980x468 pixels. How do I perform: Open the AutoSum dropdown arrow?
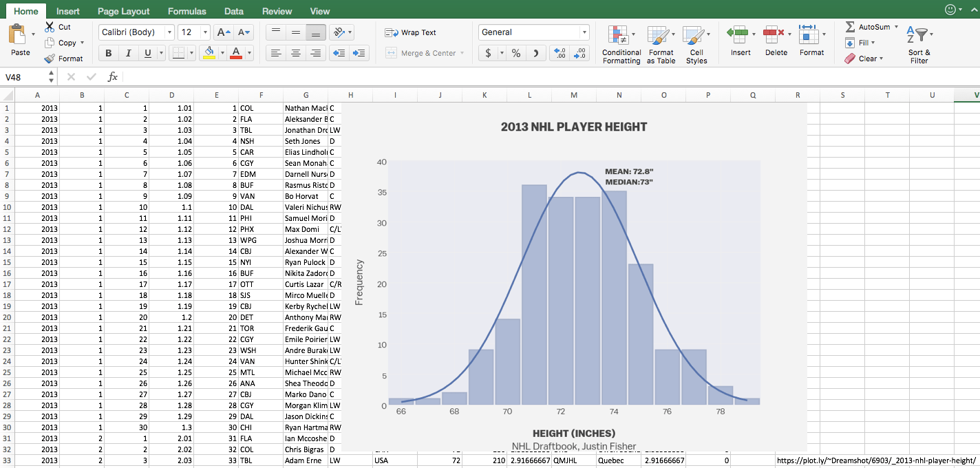point(897,27)
